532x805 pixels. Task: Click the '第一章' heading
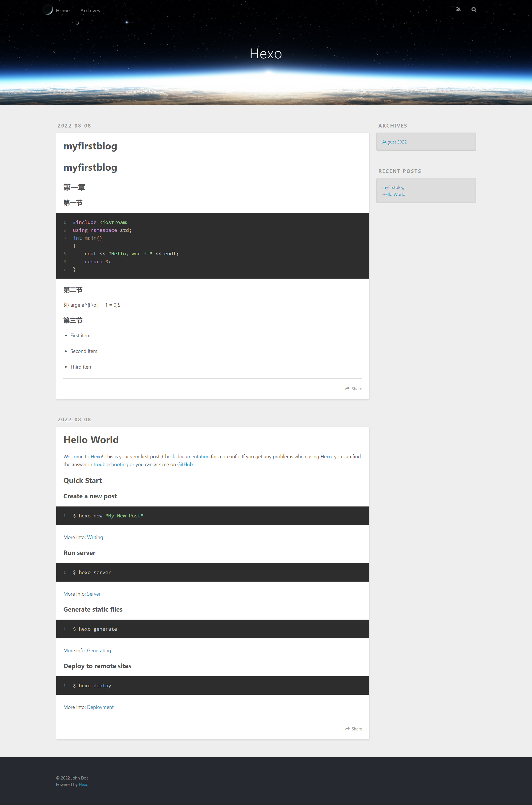(74, 187)
